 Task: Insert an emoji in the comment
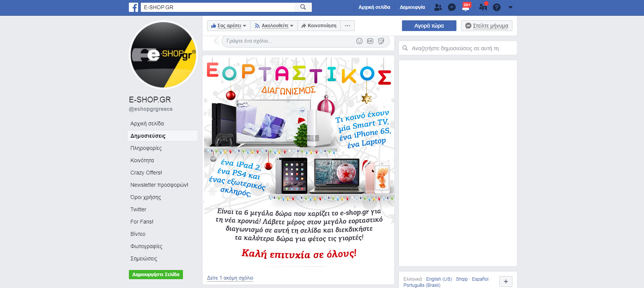[359, 41]
